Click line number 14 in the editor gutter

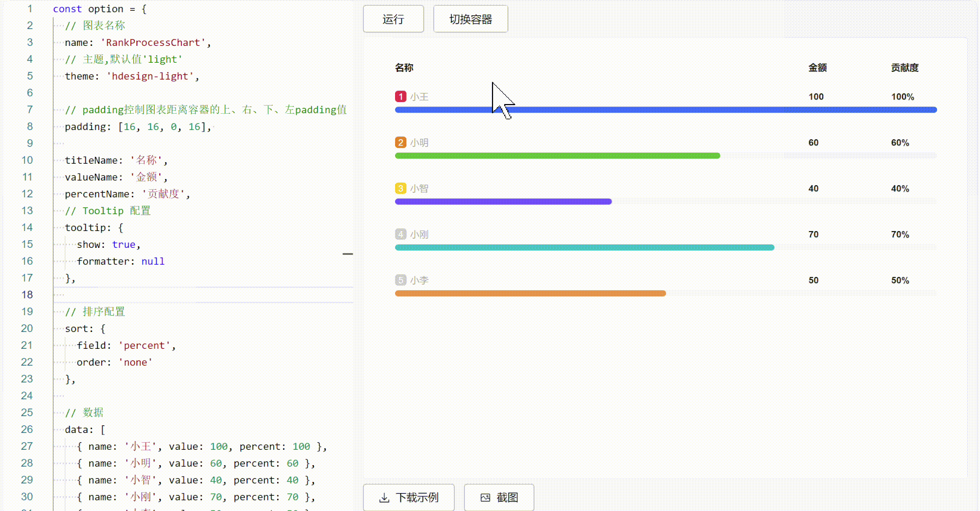click(27, 227)
